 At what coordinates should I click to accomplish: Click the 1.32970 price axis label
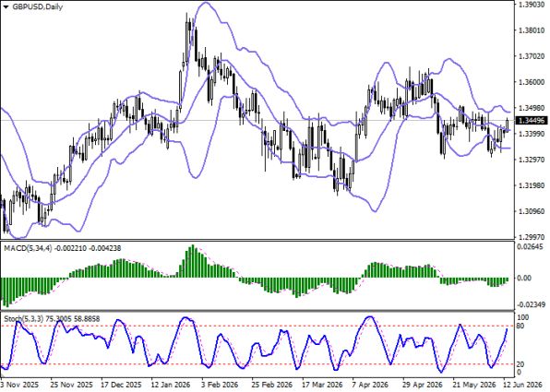[531, 160]
